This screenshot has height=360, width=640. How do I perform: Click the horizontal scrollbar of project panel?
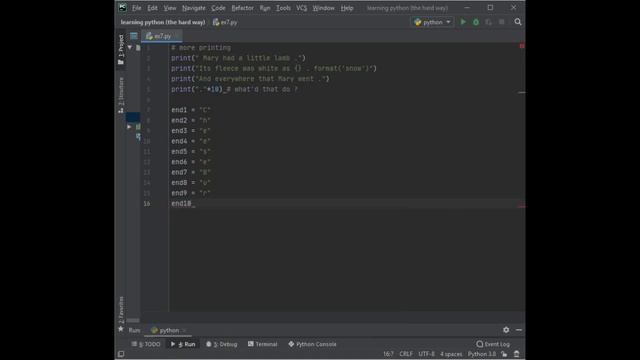point(133,320)
